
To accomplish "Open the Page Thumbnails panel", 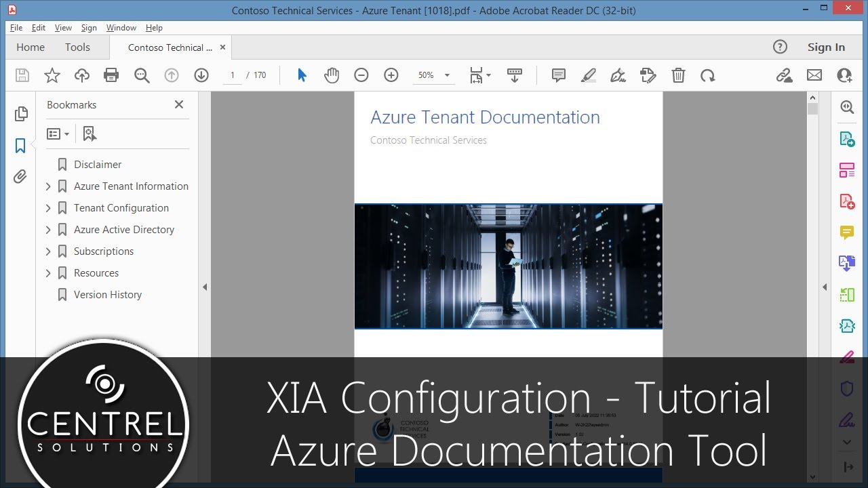I will click(21, 114).
